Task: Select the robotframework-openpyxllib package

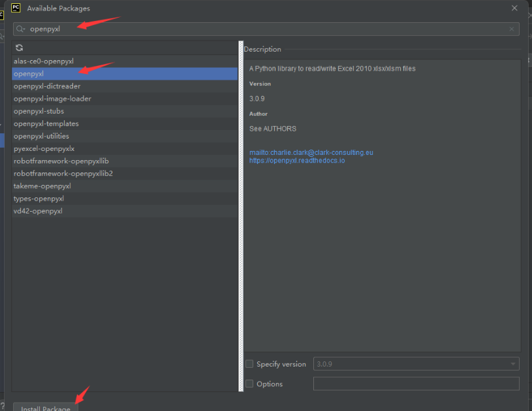Action: pyautogui.click(x=125, y=161)
